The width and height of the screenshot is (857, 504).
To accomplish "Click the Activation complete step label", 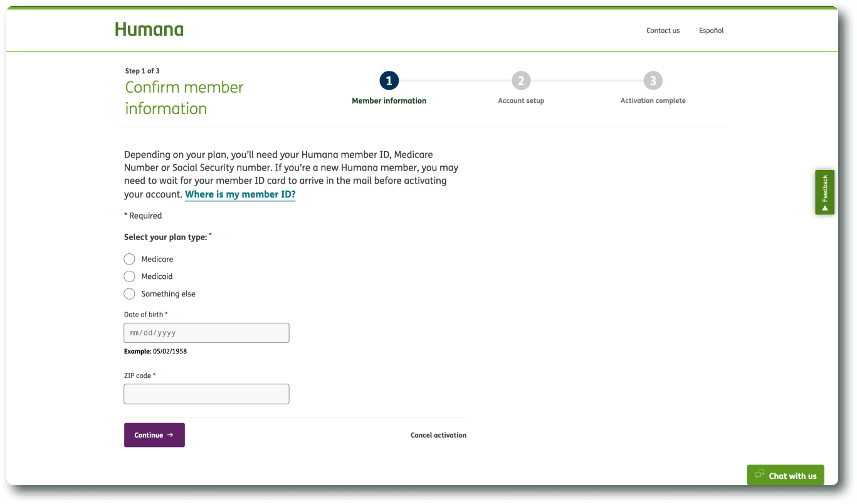I will tap(653, 101).
